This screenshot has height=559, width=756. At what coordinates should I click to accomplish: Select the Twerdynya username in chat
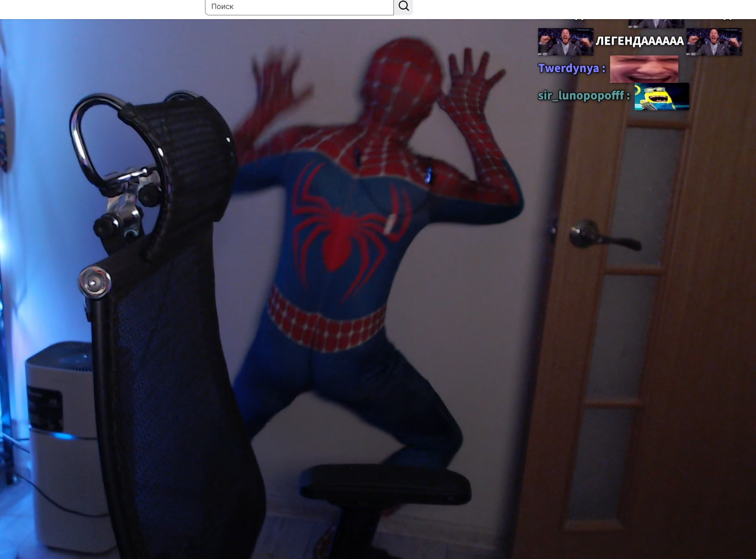(569, 68)
